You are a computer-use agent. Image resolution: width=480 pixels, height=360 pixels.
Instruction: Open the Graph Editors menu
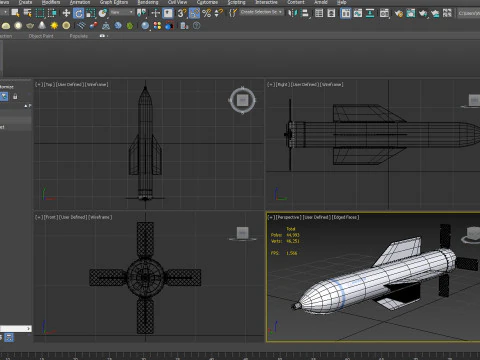point(114,2)
